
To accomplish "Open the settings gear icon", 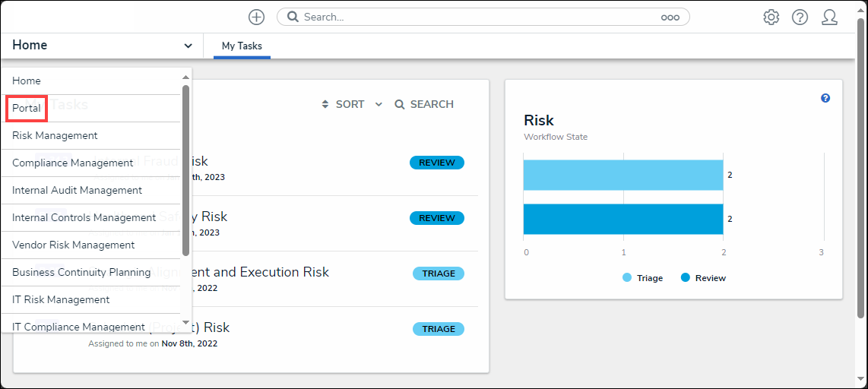I will [x=771, y=17].
